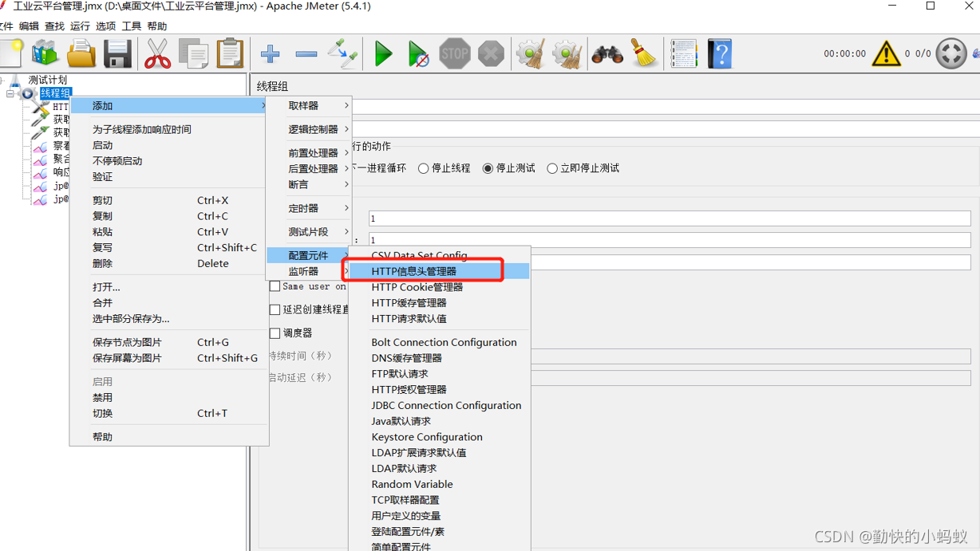
Task: Open a test plan via folder icon
Action: [x=81, y=54]
